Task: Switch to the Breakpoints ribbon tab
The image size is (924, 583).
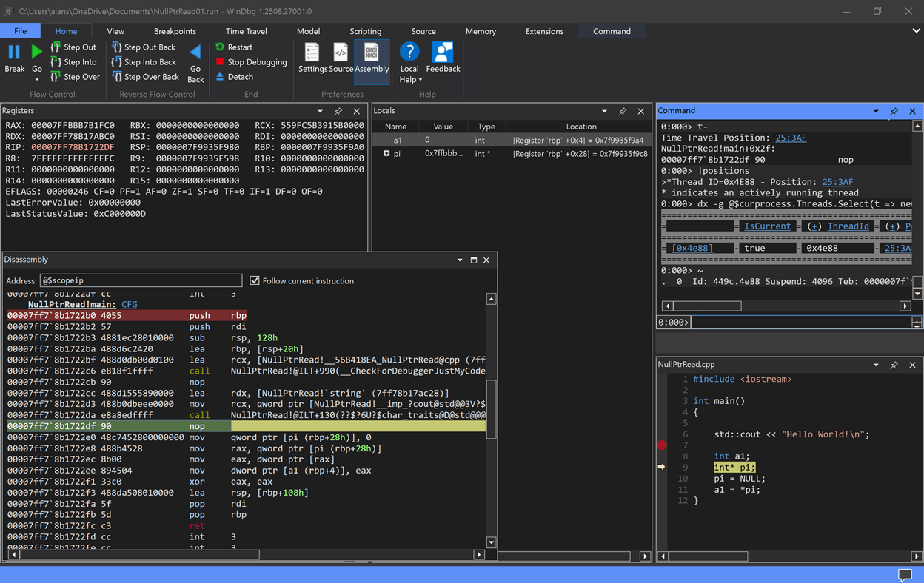Action: (x=175, y=31)
